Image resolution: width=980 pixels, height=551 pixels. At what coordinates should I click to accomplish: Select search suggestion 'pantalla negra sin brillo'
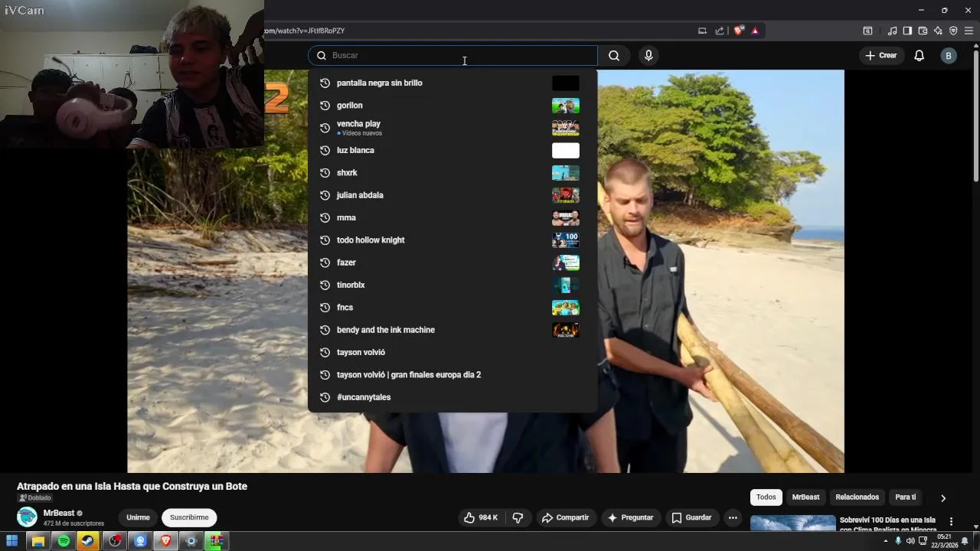pyautogui.click(x=452, y=83)
